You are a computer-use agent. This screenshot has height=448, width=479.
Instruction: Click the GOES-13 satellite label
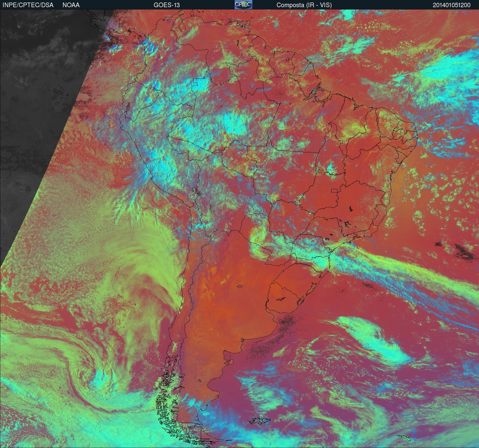166,5
